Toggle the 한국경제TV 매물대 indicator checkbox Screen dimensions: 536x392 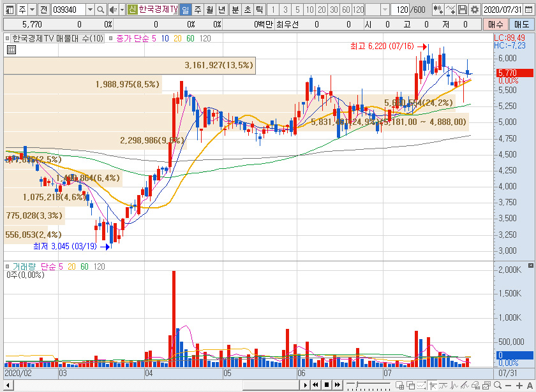point(8,38)
